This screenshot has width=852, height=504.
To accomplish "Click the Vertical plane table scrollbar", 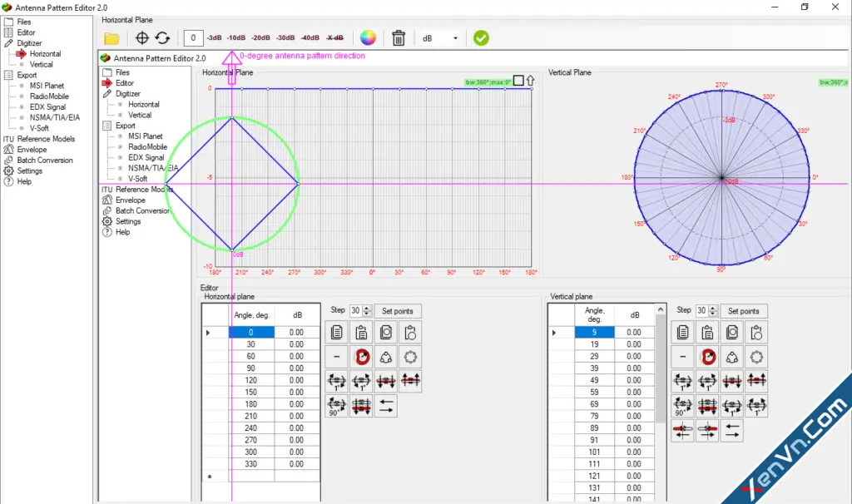I will click(661, 369).
